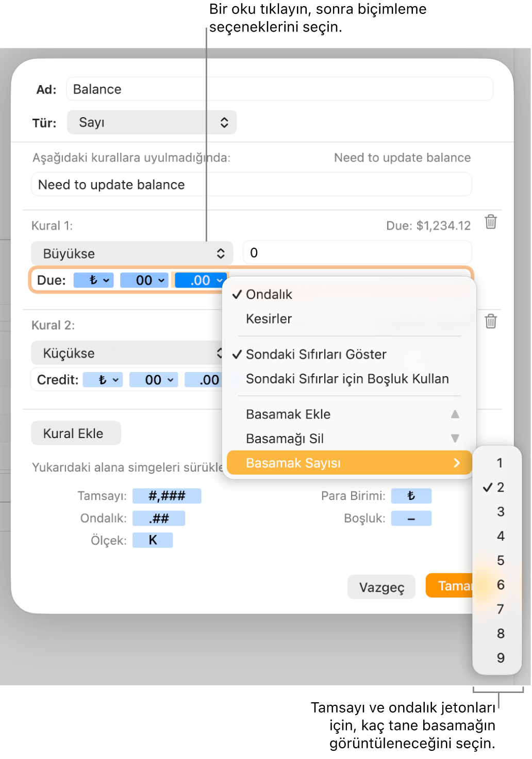This screenshot has width=532, height=759.
Task: Toggle Sondaki Sıfırları Göster option
Action: (349, 354)
